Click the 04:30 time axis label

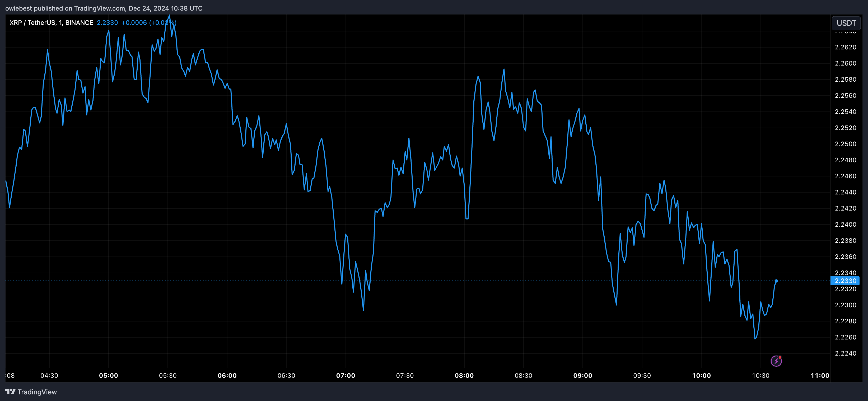[49, 375]
